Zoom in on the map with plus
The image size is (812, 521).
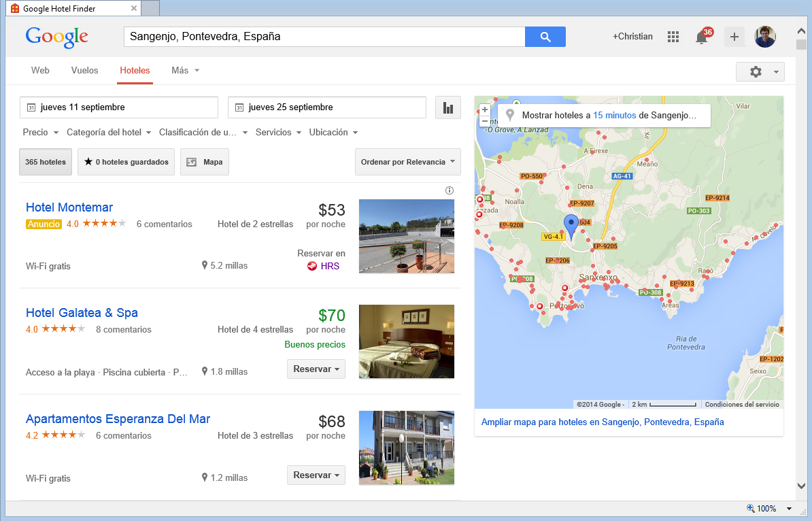[x=485, y=110]
